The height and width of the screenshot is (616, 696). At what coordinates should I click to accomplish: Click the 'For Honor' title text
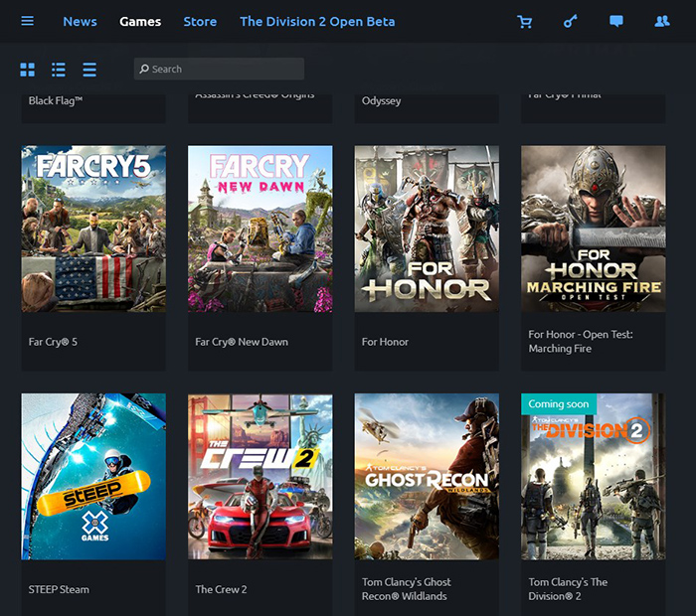point(385,342)
